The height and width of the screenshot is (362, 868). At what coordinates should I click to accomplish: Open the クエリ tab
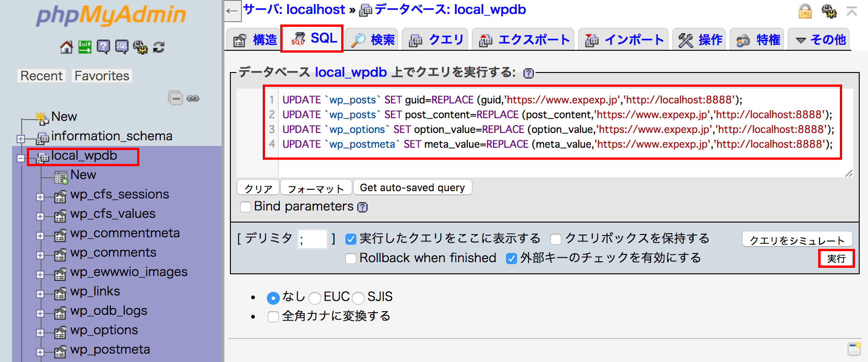click(435, 40)
